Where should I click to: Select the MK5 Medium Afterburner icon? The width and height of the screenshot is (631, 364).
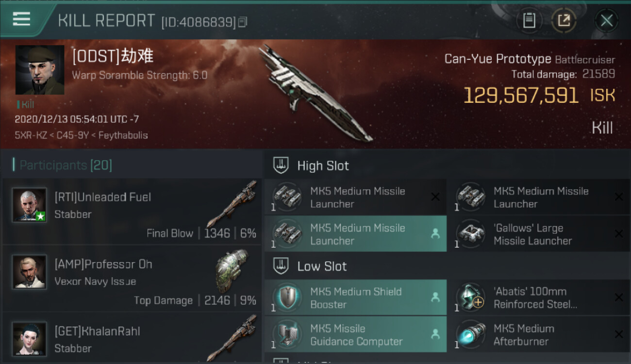pyautogui.click(x=470, y=334)
